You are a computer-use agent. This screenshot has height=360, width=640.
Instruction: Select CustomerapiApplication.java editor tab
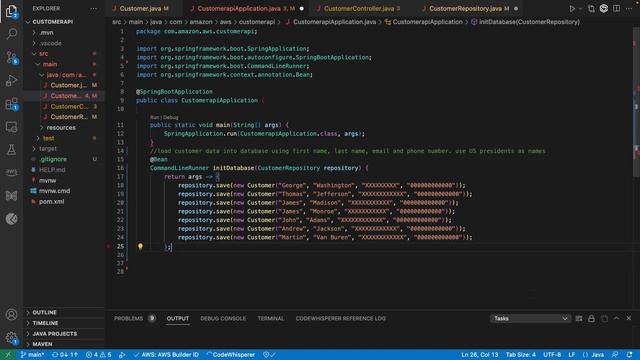[x=246, y=9]
